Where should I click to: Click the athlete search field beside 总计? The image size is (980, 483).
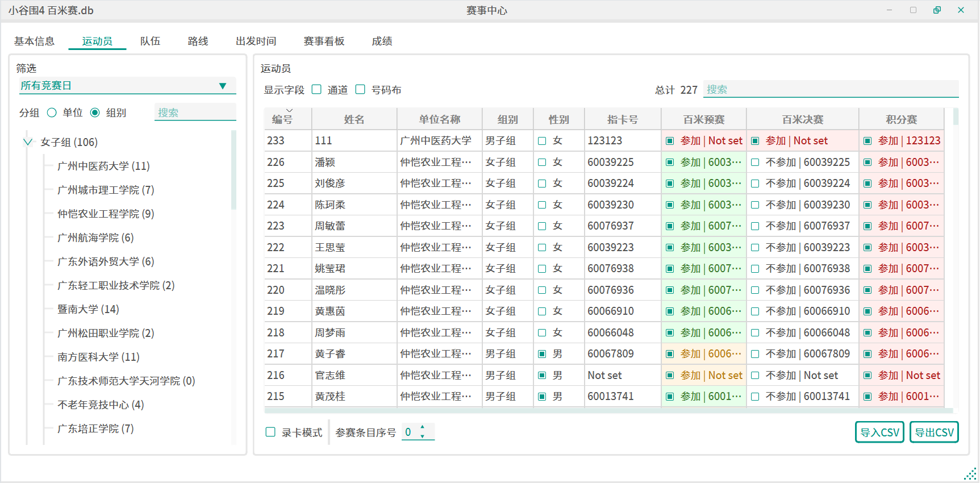(830, 90)
